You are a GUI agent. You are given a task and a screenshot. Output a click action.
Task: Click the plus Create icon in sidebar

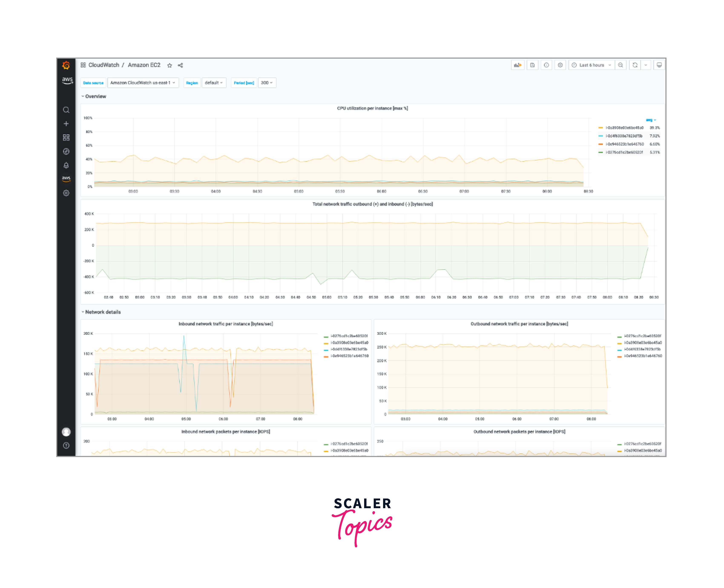(x=66, y=124)
